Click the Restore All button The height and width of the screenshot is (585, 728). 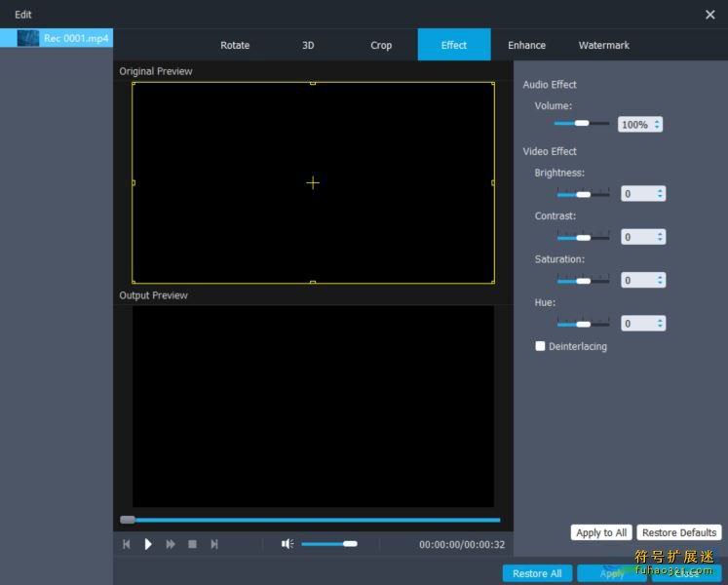(x=537, y=573)
